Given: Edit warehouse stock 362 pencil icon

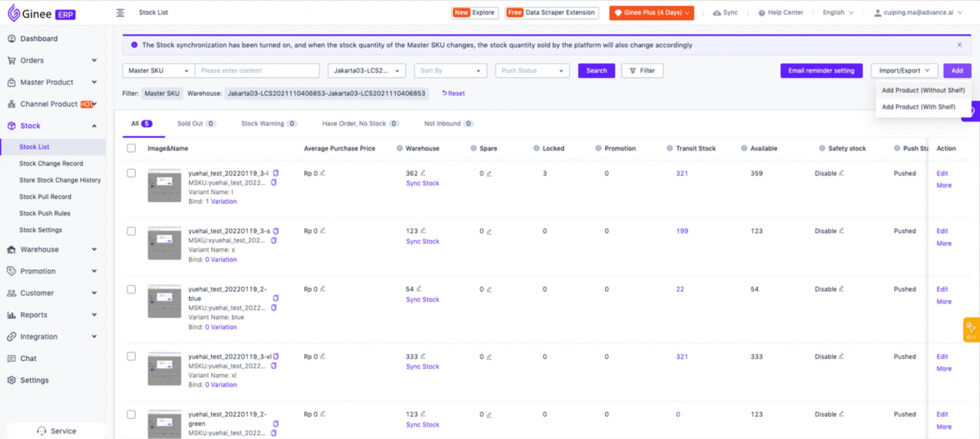Looking at the screenshot, I should point(423,173).
